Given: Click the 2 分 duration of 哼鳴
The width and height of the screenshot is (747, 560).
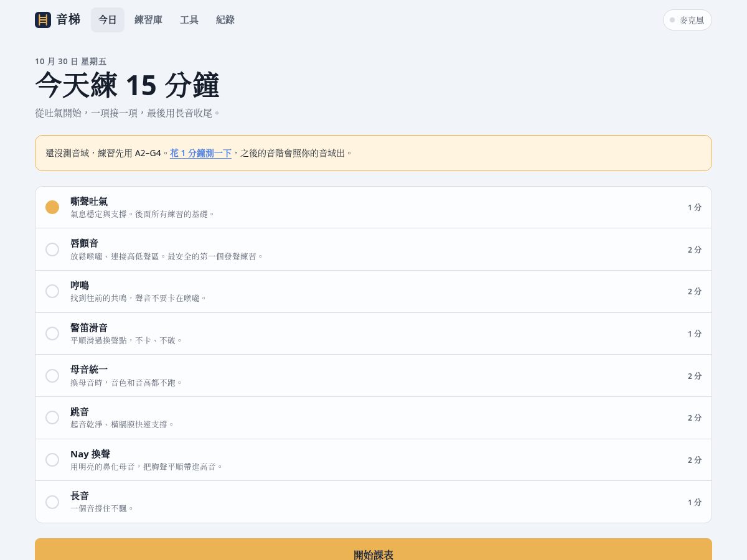Looking at the screenshot, I should (695, 291).
